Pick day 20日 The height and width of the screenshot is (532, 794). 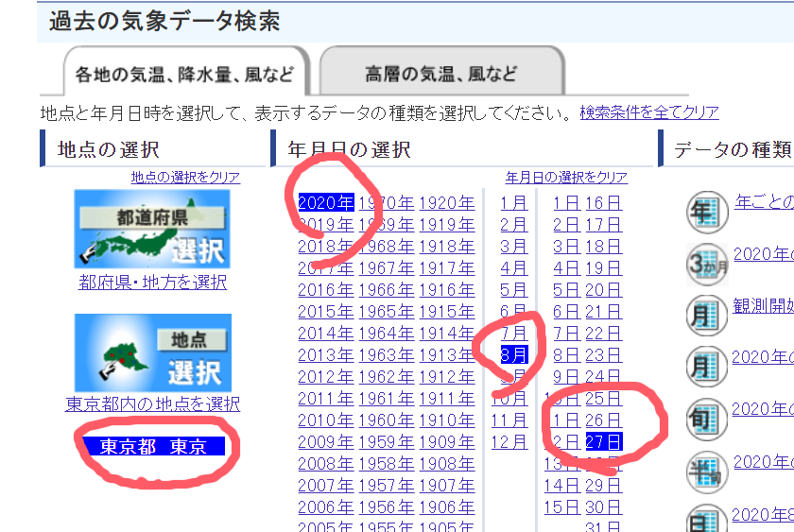click(x=604, y=290)
